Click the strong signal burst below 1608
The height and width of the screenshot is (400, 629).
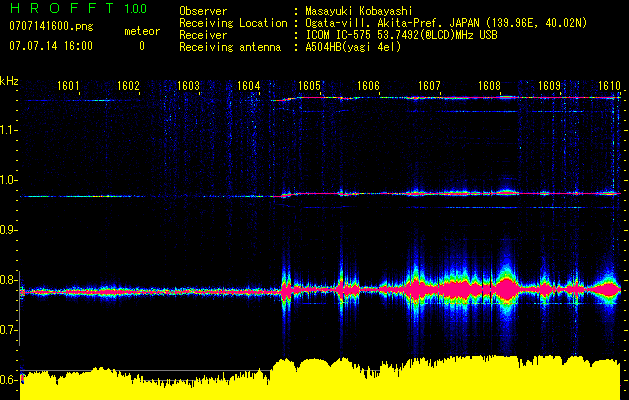point(506,289)
